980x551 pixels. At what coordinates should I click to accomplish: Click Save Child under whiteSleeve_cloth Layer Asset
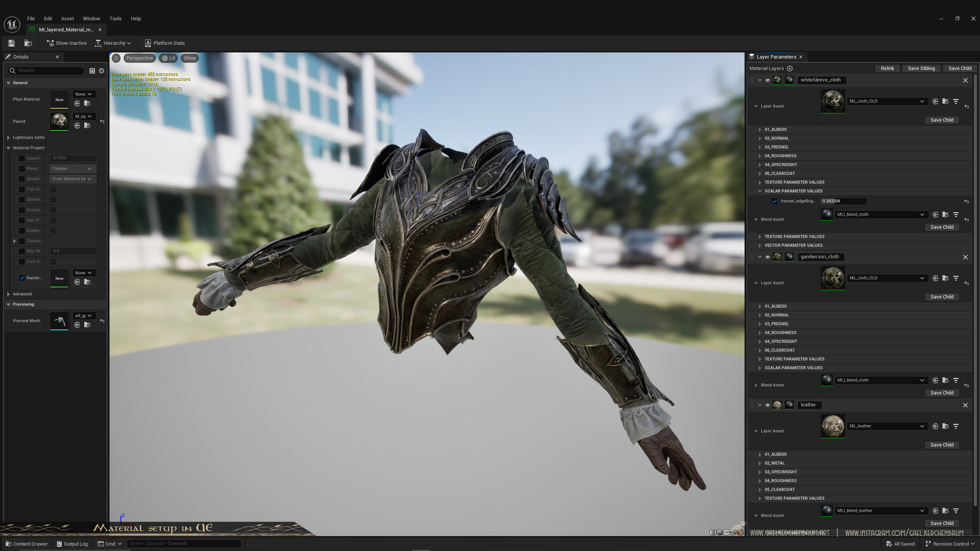[x=942, y=120]
